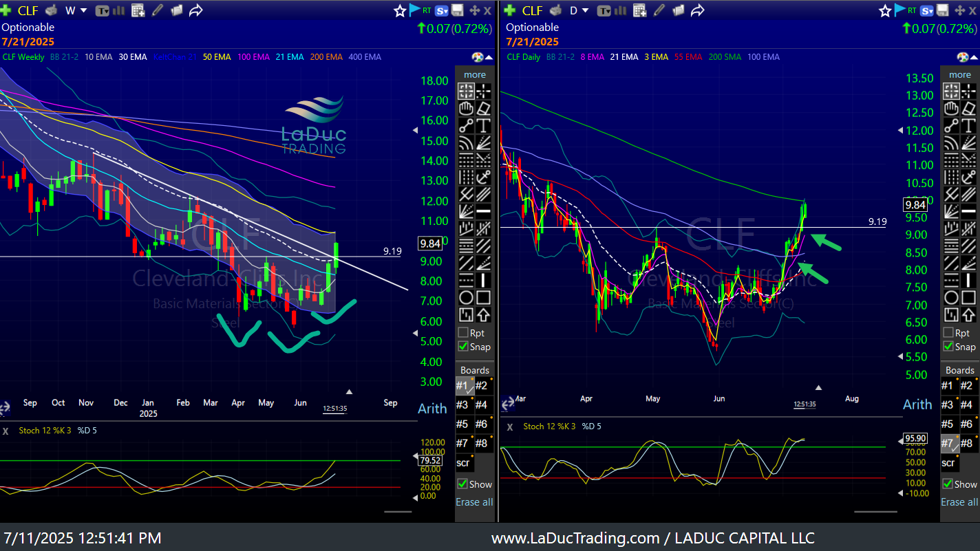Toggle the Rpt checkbox beside weekly chart
Screen dimensions: 980x551
tap(463, 333)
